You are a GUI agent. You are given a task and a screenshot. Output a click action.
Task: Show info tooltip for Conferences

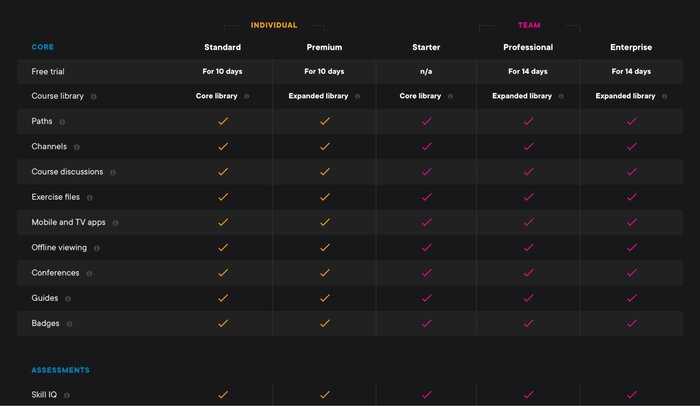click(x=89, y=273)
